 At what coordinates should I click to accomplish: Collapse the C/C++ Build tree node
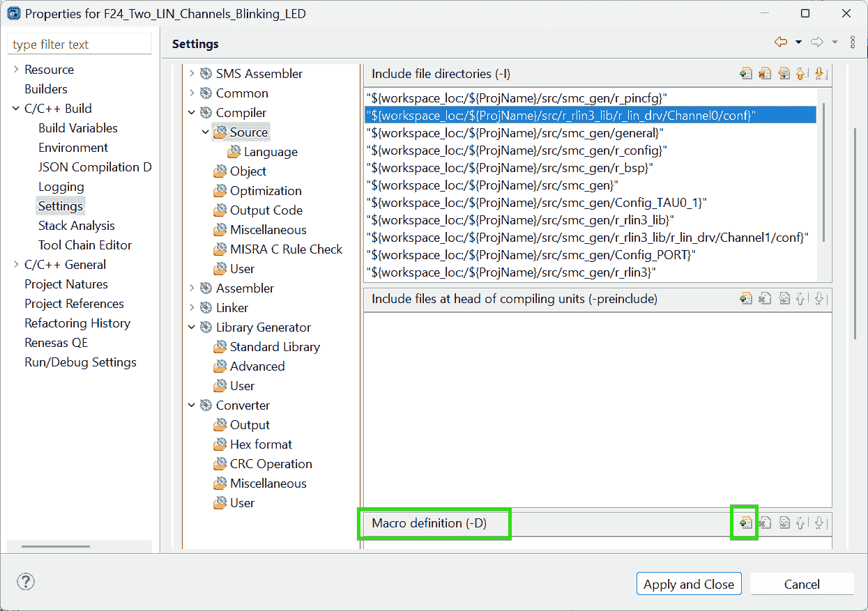[x=16, y=109]
